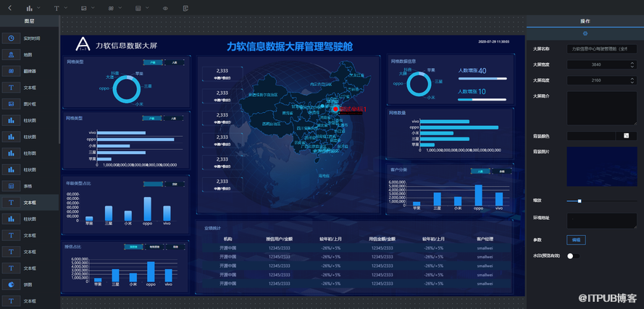Click the preview eye icon in toolbar
This screenshot has height=309, width=644.
[165, 7]
